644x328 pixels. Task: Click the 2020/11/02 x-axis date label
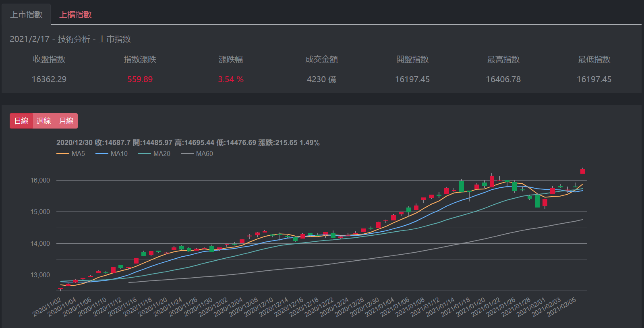coord(48,306)
